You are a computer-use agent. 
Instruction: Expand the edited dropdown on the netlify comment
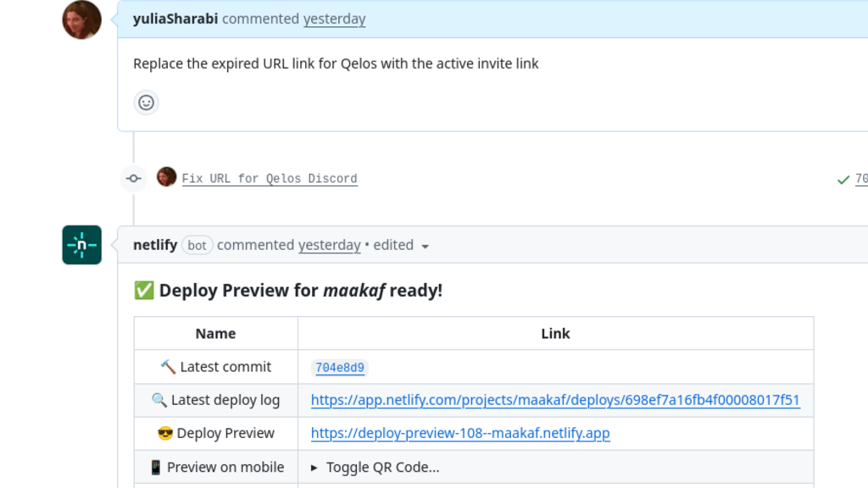425,246
